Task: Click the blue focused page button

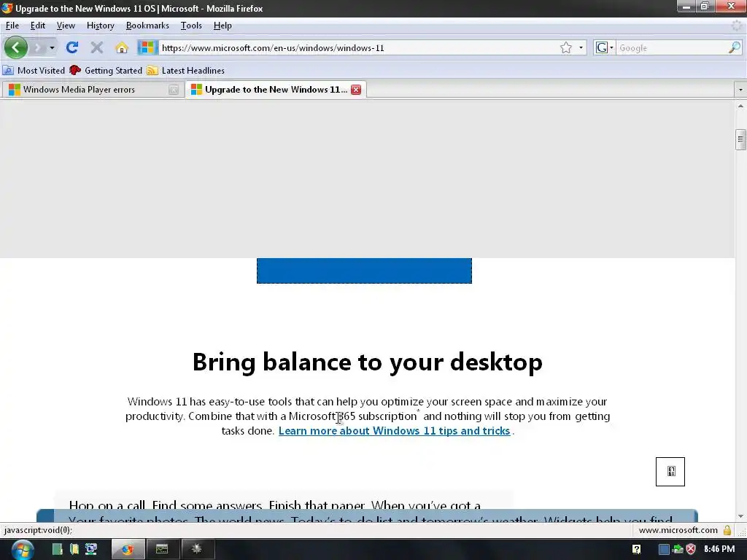Action: coord(365,271)
